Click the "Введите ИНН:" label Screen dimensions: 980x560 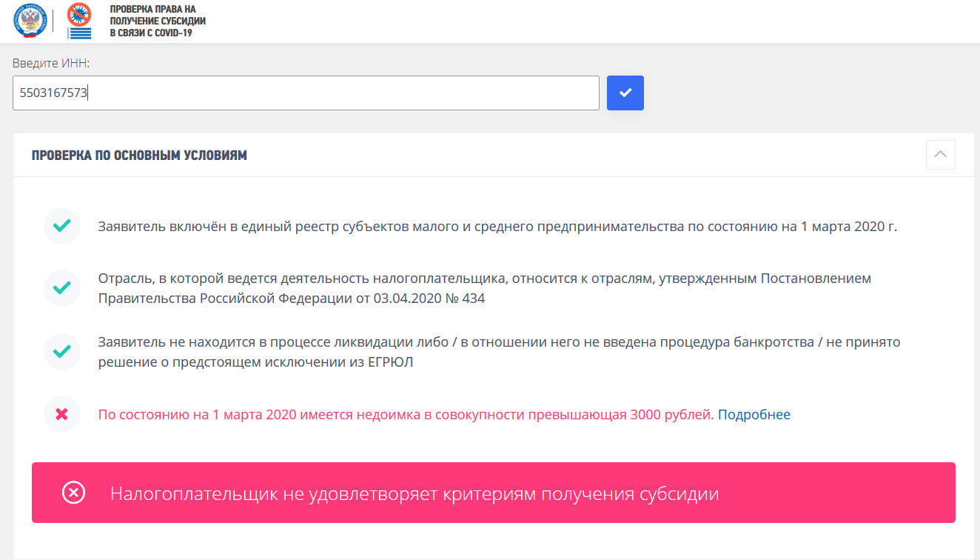[x=51, y=63]
